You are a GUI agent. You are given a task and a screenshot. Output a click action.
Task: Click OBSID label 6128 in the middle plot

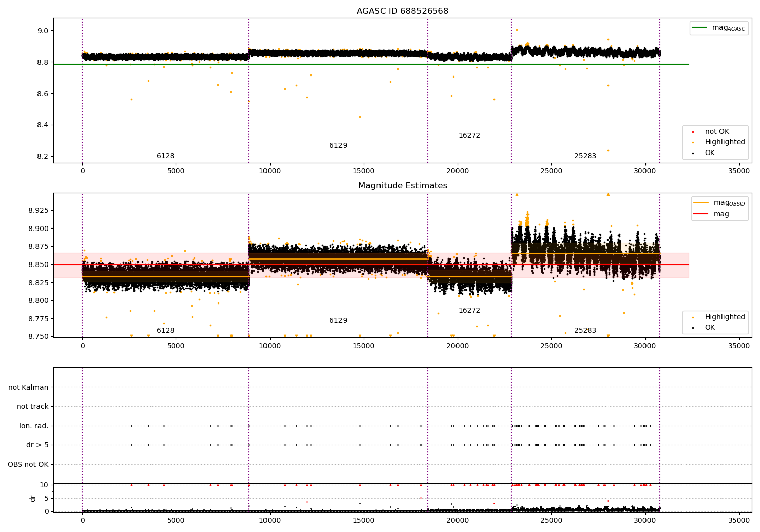[165, 330]
